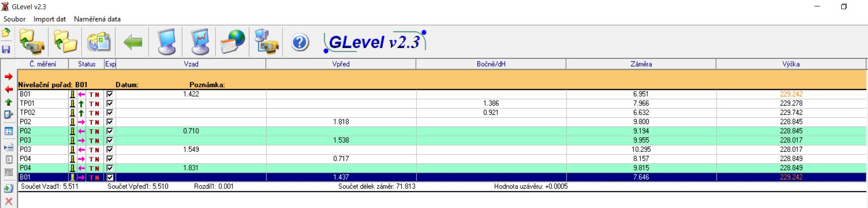Open the Import dat menu
This screenshot has height=208, width=868.
tap(49, 19)
